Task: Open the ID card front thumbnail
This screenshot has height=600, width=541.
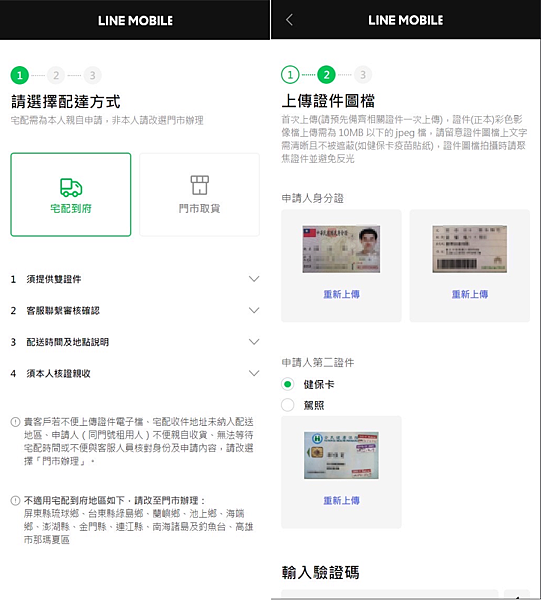Action: (x=341, y=249)
